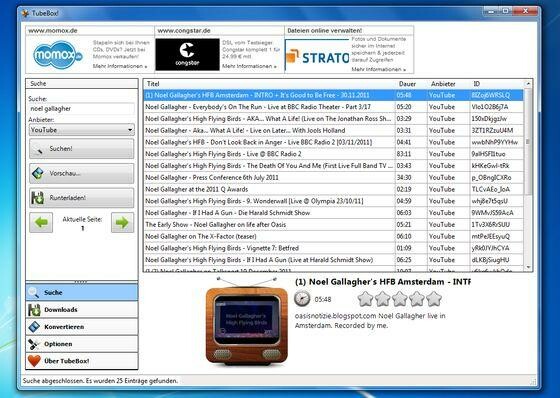Open the Optionen section

coord(82,344)
